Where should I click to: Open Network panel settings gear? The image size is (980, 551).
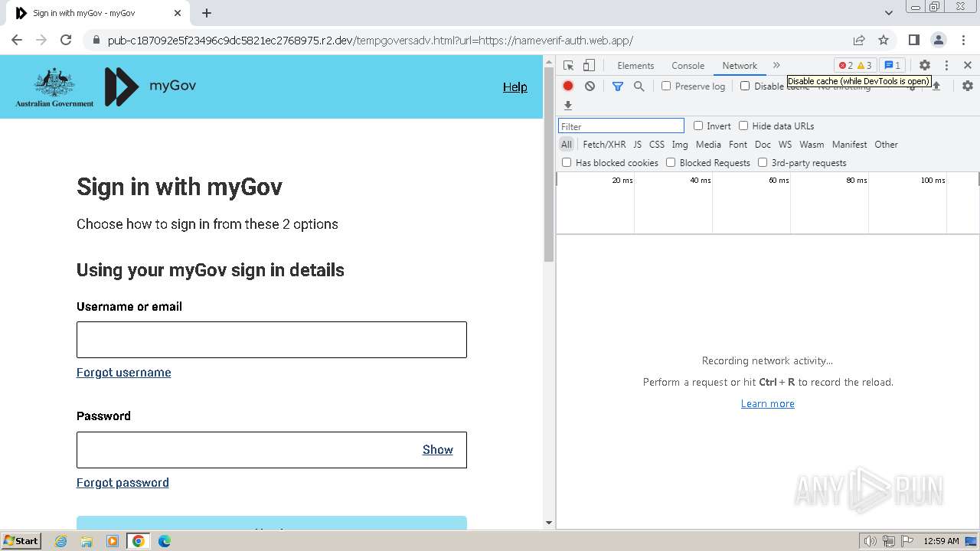[x=968, y=86]
